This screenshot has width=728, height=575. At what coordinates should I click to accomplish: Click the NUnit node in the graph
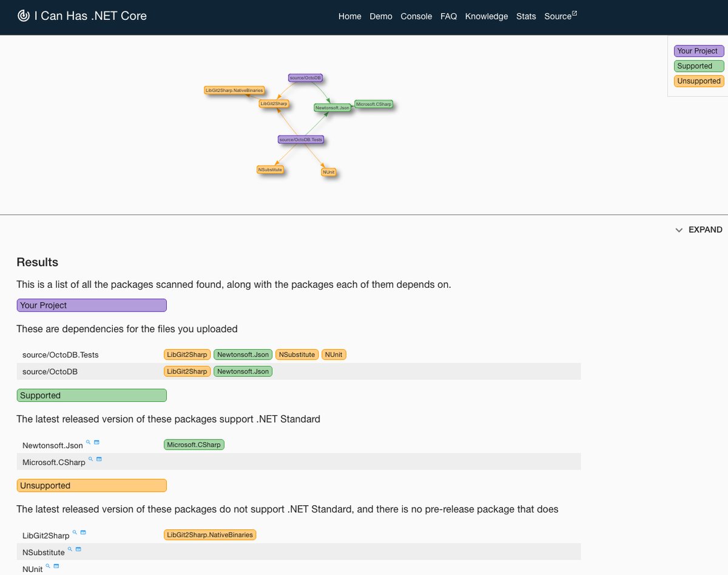pos(329,172)
